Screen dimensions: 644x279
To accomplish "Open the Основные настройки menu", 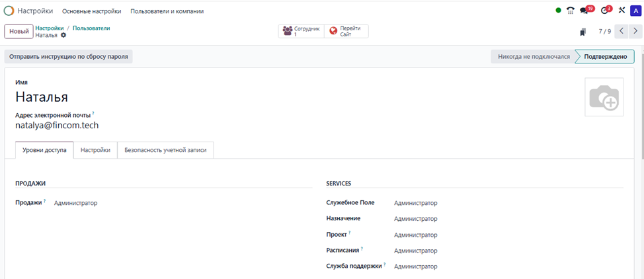I will click(x=91, y=11).
